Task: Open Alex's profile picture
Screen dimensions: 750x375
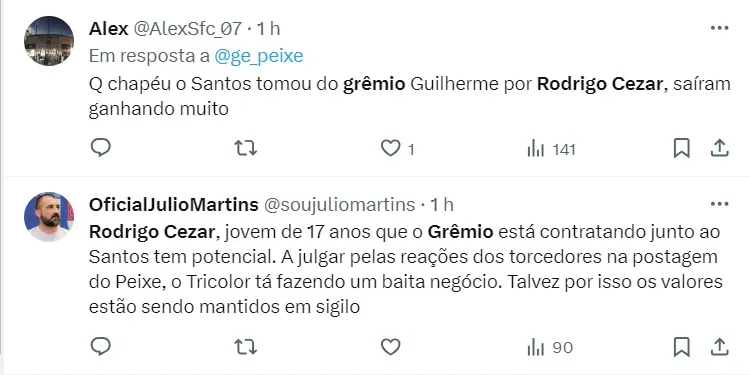Action: [49, 41]
